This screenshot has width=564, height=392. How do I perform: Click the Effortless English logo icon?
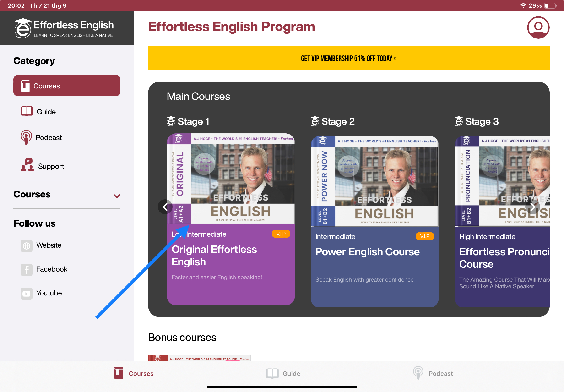[23, 28]
